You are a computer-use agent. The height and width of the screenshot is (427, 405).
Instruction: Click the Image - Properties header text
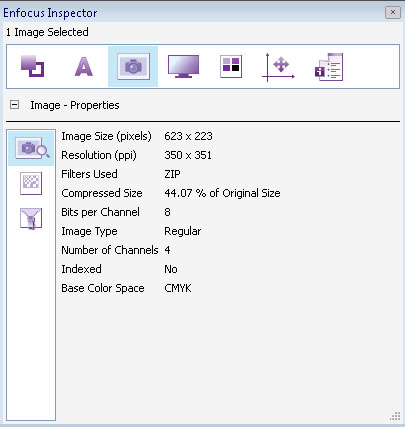[75, 105]
